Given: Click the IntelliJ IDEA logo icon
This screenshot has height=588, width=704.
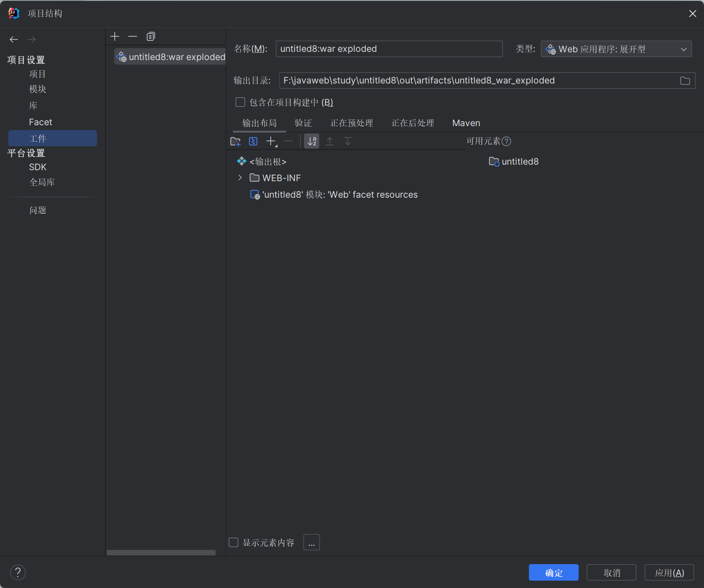Looking at the screenshot, I should (x=14, y=13).
